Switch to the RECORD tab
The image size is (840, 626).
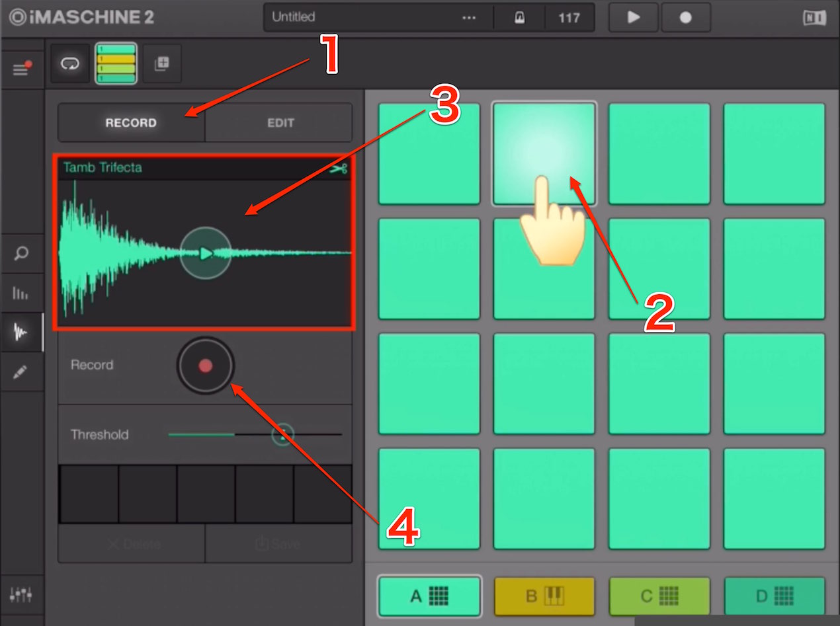pos(131,122)
